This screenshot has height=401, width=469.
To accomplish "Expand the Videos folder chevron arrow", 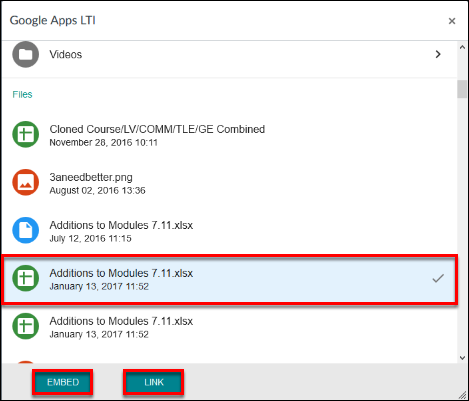I will pyautogui.click(x=438, y=54).
